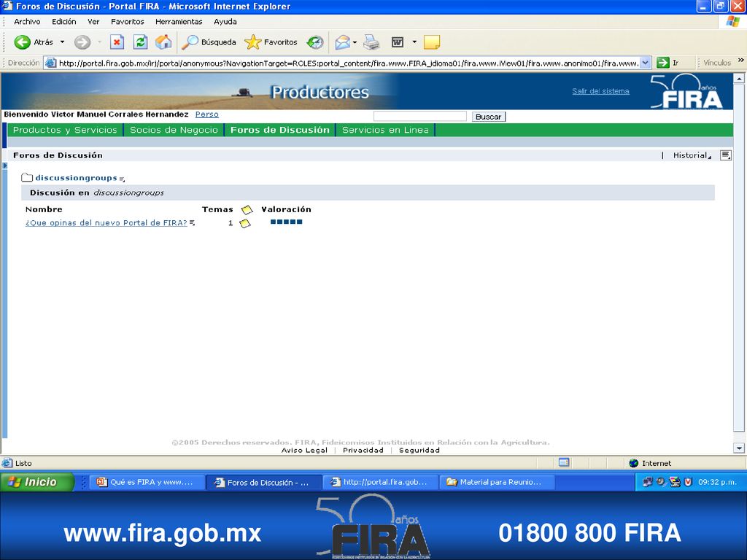Open Atrás history dropdown arrow
747x560 pixels.
tap(62, 42)
